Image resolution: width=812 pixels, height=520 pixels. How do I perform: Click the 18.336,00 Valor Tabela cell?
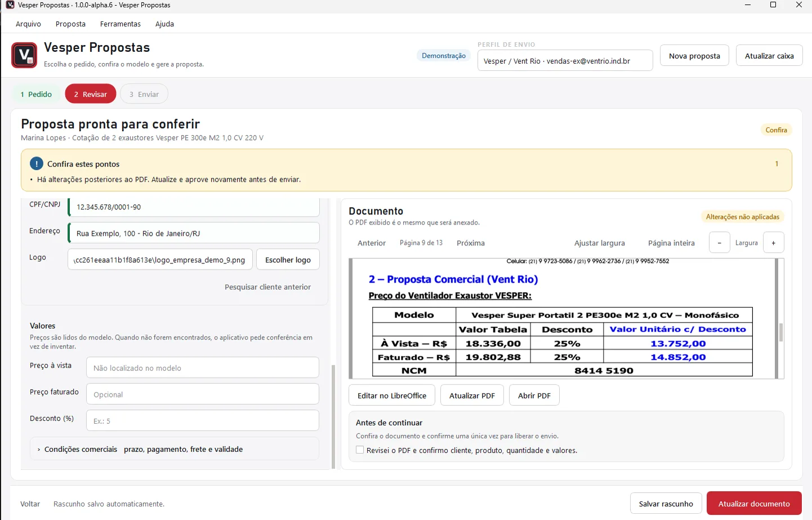[x=493, y=343]
